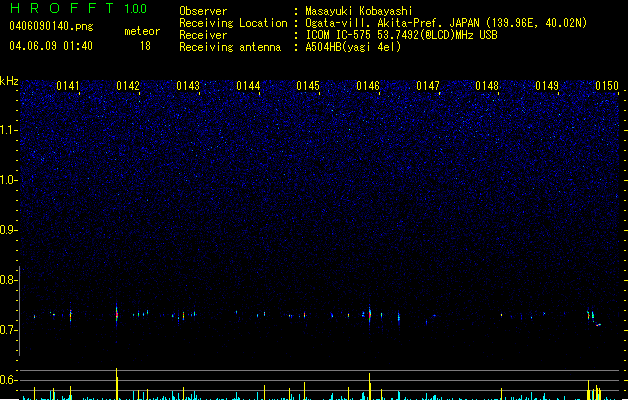Viewport: 629px width, 400px height.
Task: Click the 0142 time marker
Action: point(128,86)
